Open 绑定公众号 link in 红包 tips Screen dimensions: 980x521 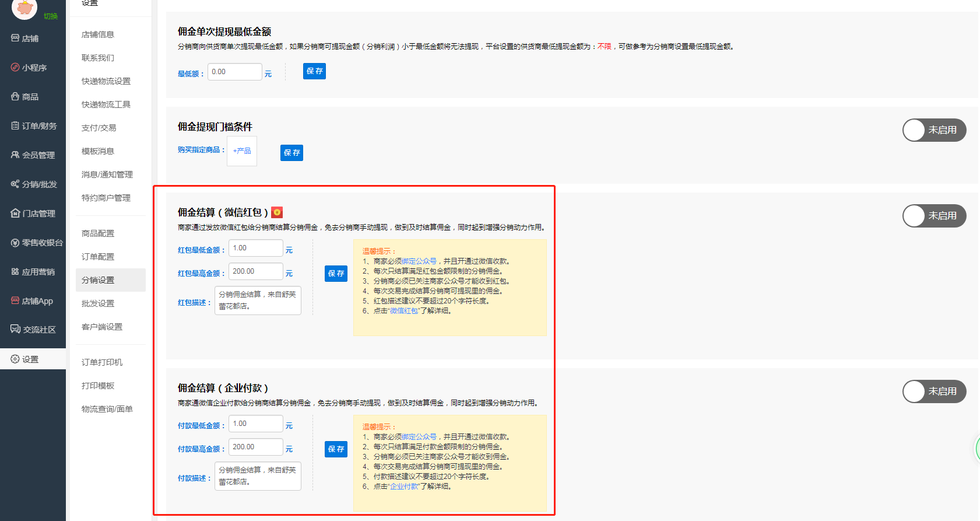coord(419,261)
